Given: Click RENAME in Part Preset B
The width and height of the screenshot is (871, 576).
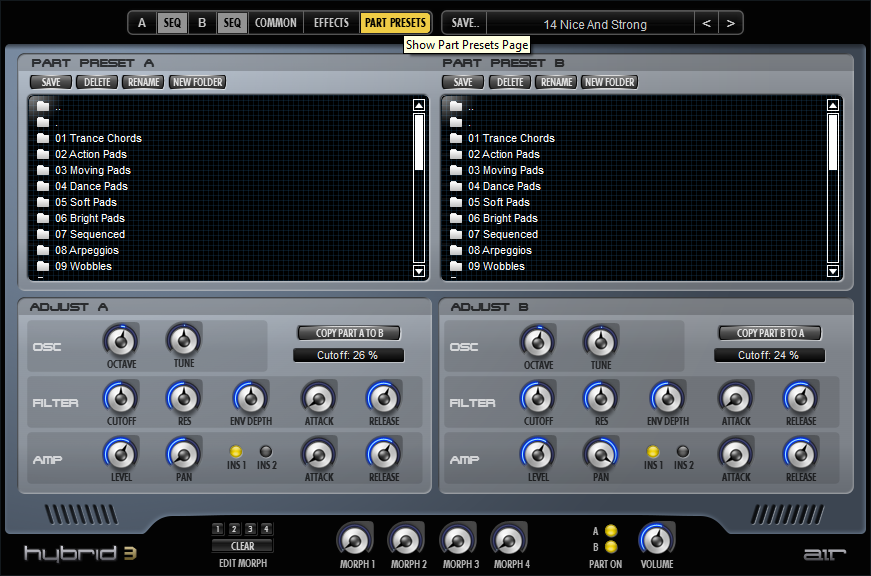Looking at the screenshot, I should [556, 82].
